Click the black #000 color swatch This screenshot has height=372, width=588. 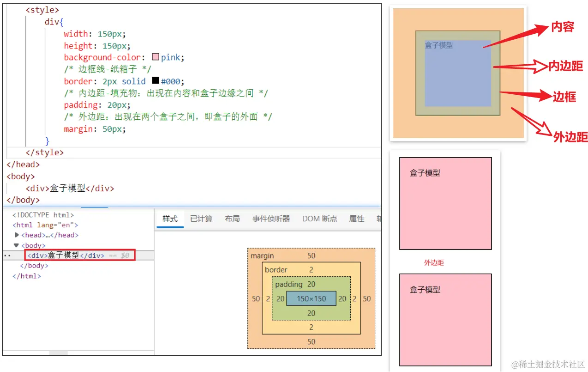point(156,80)
